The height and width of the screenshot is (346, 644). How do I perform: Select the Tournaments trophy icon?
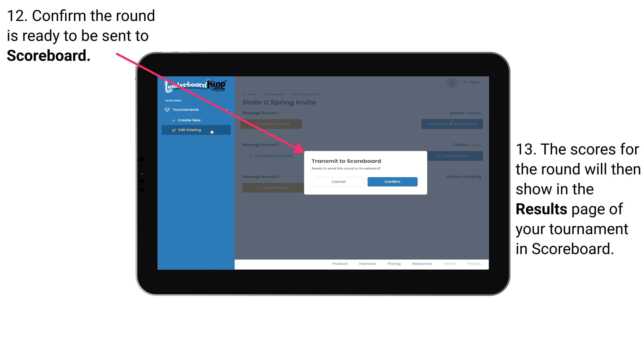(166, 109)
